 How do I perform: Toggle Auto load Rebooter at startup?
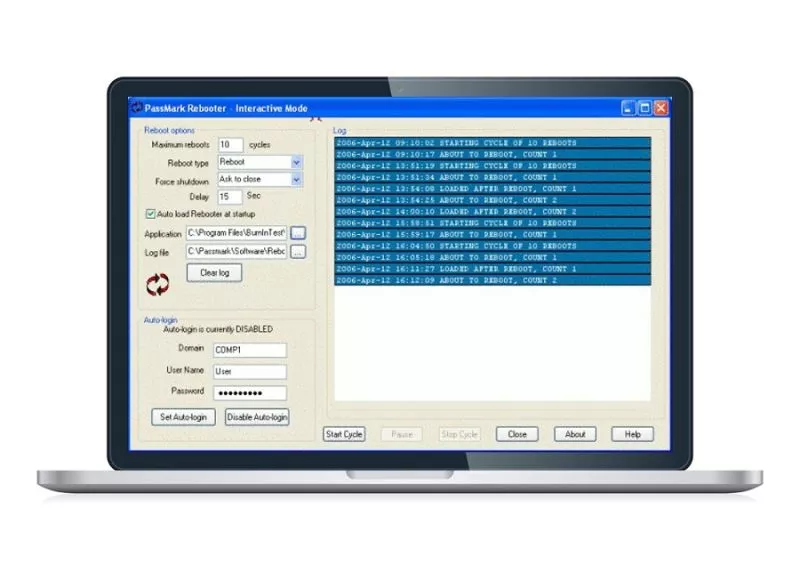pyautogui.click(x=151, y=214)
